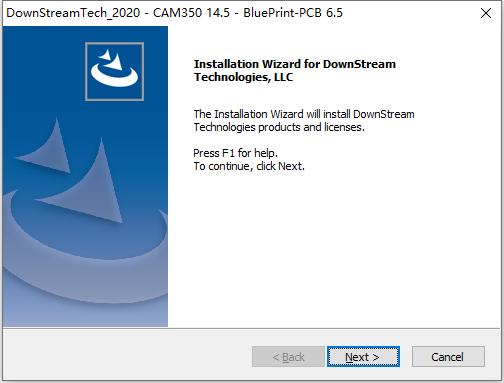Click BluePrint-PCB 6.5 in the window title
Screen dimensions: 504x383
pyautogui.click(x=293, y=13)
